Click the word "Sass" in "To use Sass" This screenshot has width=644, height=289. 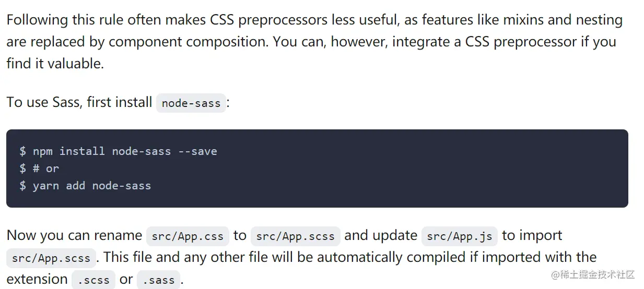(x=66, y=102)
